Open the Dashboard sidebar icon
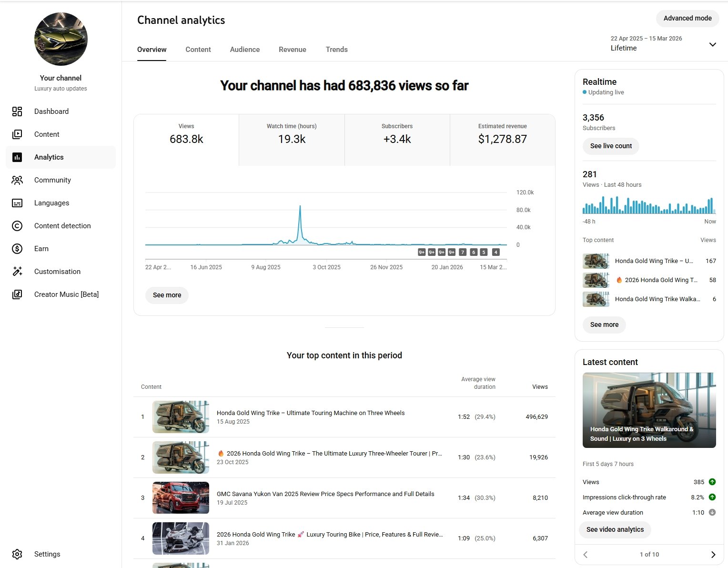728x568 pixels. coord(17,112)
